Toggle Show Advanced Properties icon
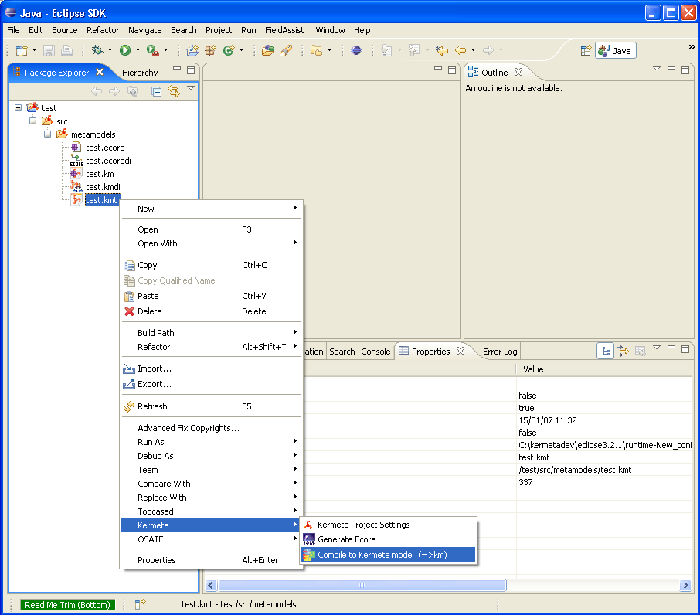Viewport: 700px width, 615px height. [x=623, y=352]
